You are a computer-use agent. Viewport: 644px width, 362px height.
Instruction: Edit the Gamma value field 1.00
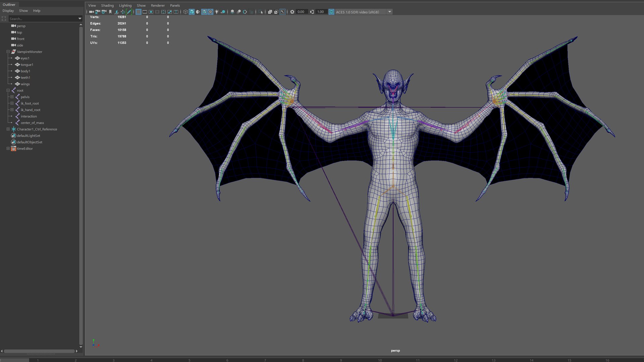click(x=321, y=12)
